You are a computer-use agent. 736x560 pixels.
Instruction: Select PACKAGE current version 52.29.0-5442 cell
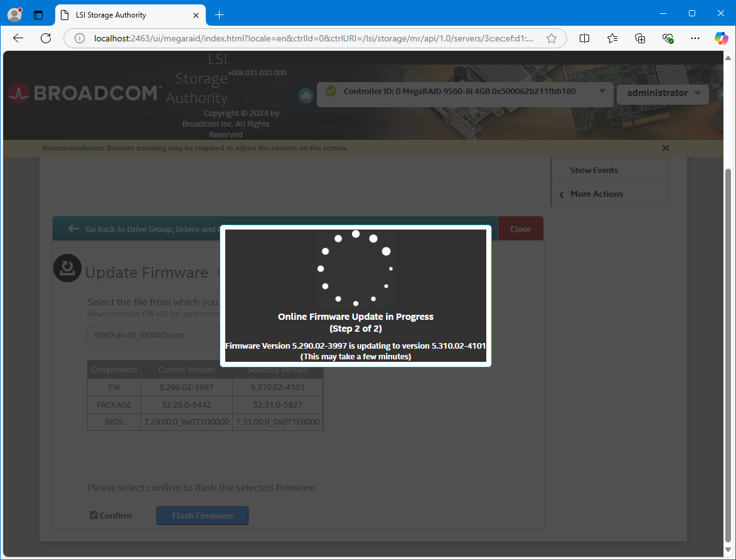pyautogui.click(x=186, y=404)
